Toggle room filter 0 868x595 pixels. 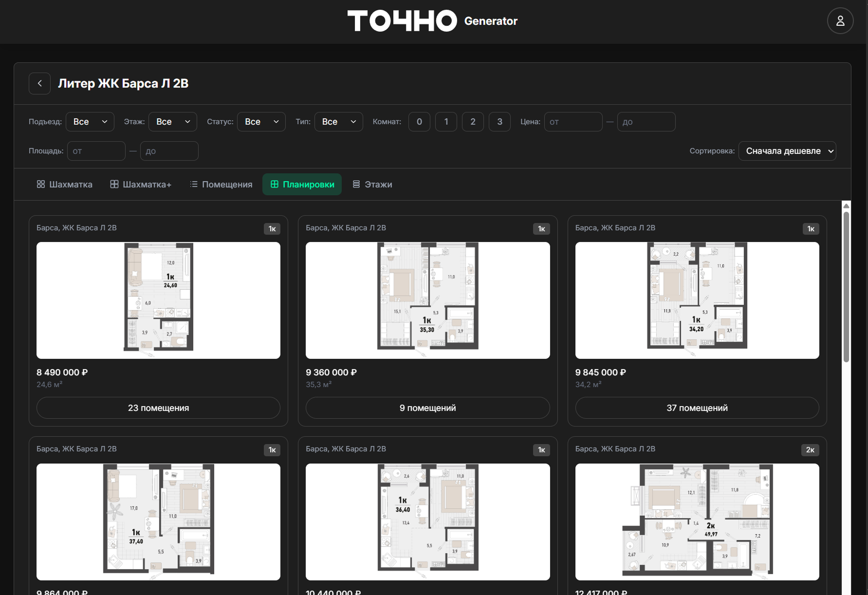419,122
